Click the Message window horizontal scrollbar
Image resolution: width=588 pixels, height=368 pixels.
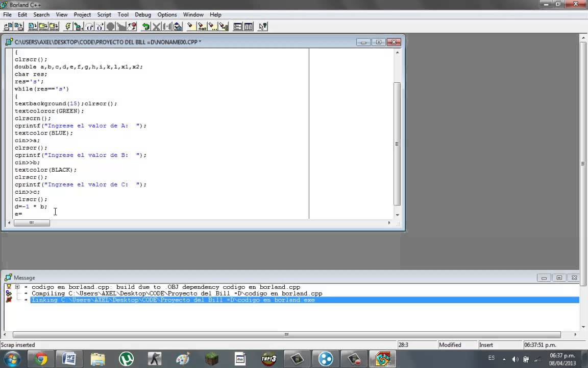[286, 334]
